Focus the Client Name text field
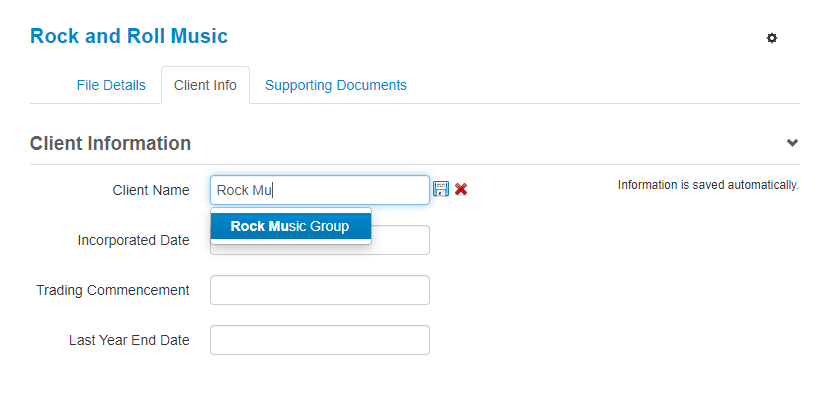This screenshot has width=837, height=417. pyautogui.click(x=320, y=190)
